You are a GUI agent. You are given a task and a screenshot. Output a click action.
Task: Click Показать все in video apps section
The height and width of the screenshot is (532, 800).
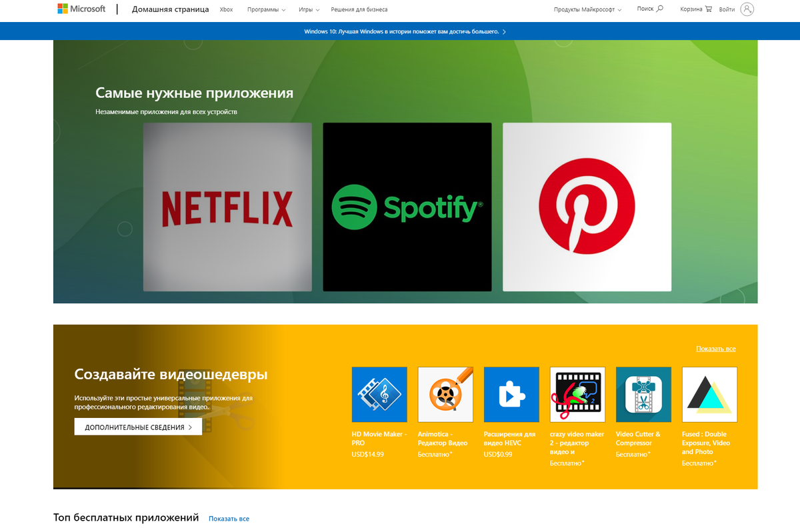click(x=716, y=349)
